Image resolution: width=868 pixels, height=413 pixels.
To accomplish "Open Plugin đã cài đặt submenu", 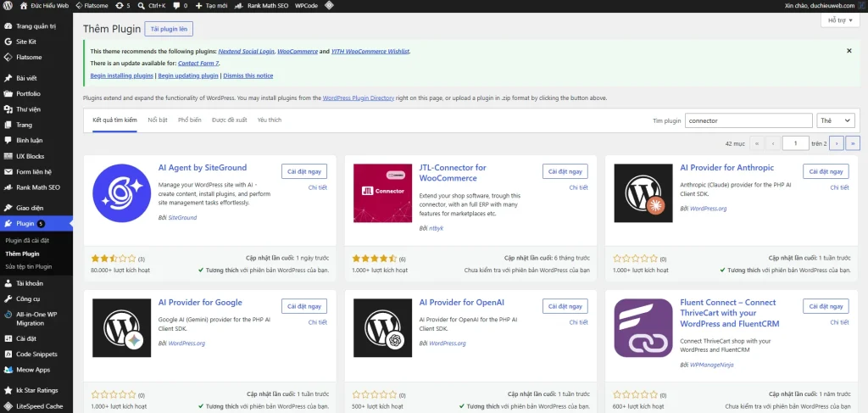I will (x=27, y=240).
